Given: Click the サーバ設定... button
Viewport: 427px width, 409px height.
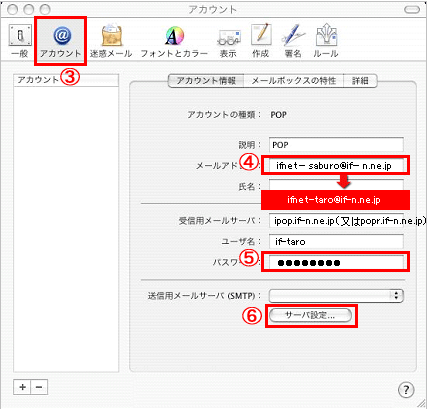Looking at the screenshot, I should [310, 315].
